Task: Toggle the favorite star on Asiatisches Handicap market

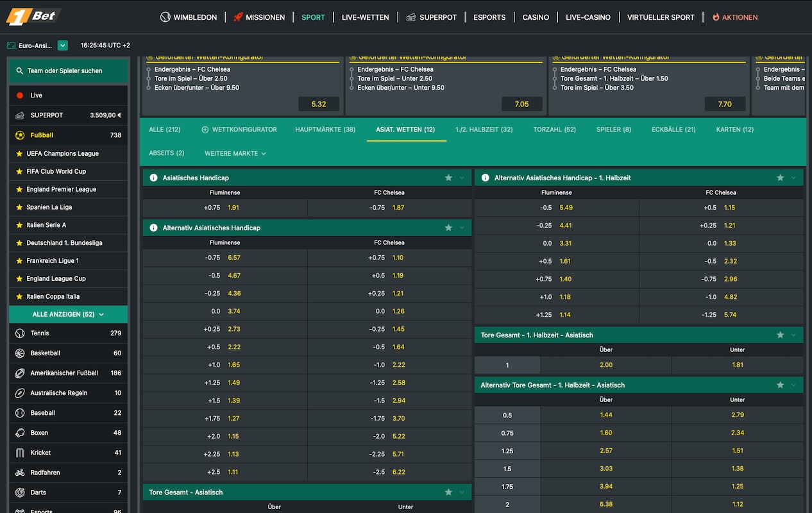Action: pyautogui.click(x=448, y=178)
